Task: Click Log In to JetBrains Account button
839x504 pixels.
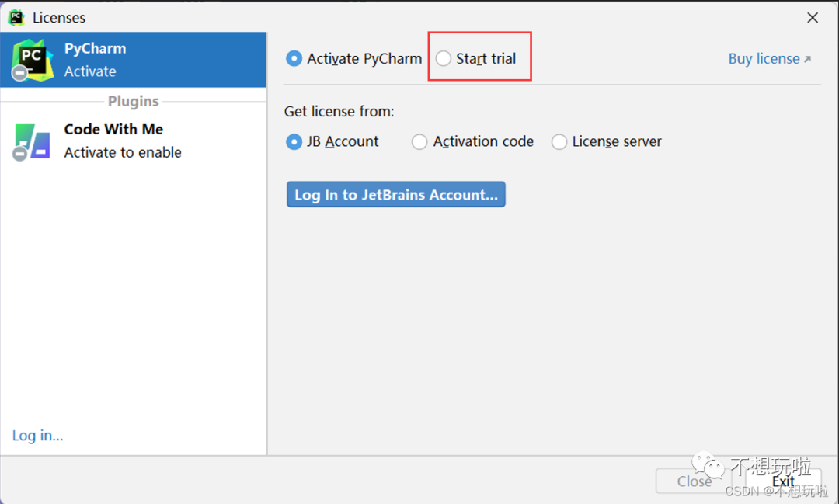Action: 396,194
